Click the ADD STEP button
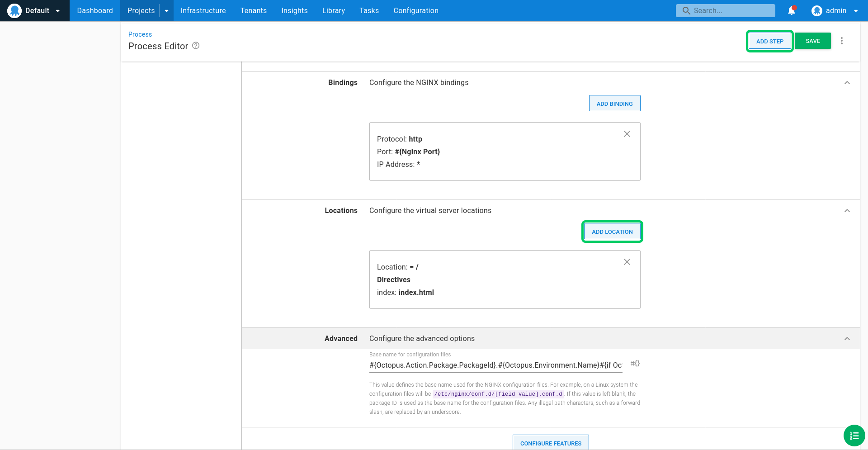868x450 pixels. (769, 41)
